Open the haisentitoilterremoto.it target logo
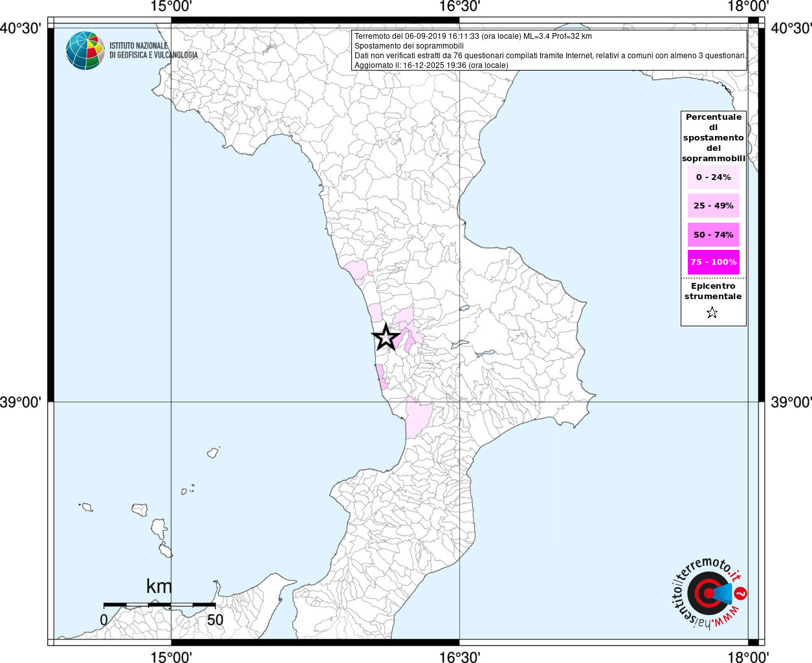Viewport: 812px width, 663px height. [710, 592]
